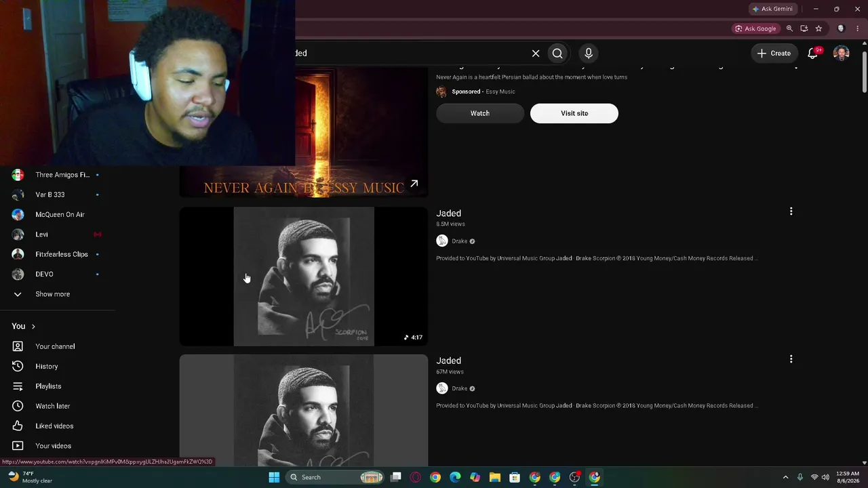
Task: Click Drake's channel avatar on 8.5M views result
Action: 442,241
